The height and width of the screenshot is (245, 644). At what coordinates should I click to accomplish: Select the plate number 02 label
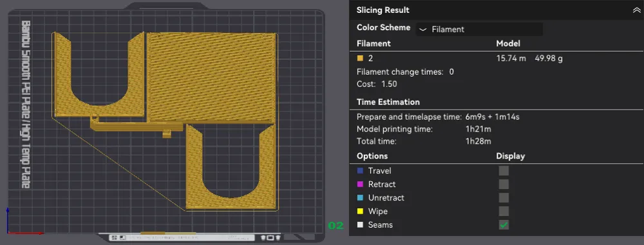point(336,225)
